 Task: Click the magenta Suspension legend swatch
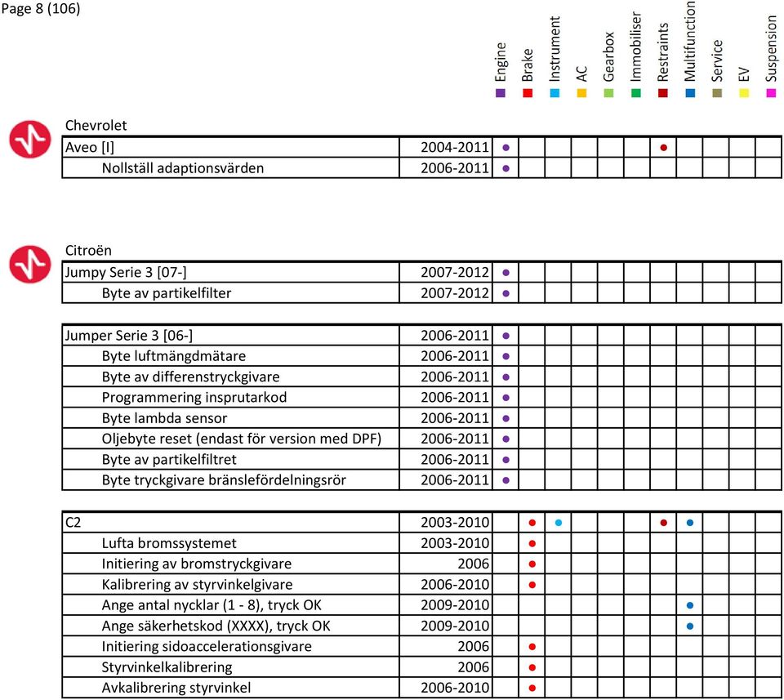click(771, 93)
